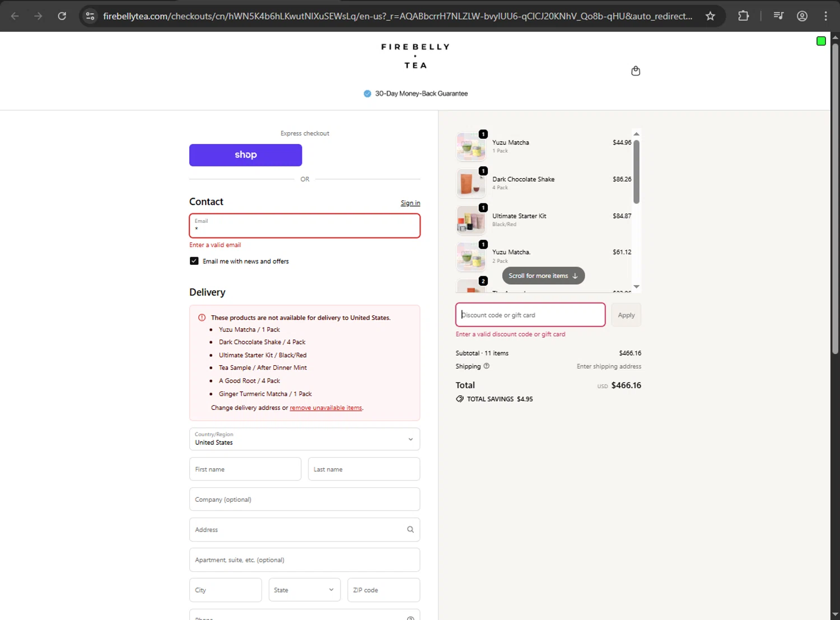This screenshot has height=620, width=840.
Task: Click Scroll for more items button
Action: click(543, 276)
